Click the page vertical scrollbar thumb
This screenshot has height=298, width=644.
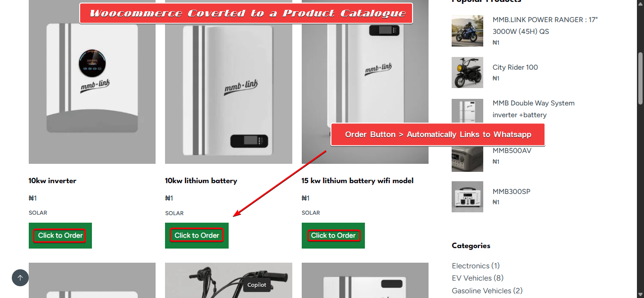[640, 78]
